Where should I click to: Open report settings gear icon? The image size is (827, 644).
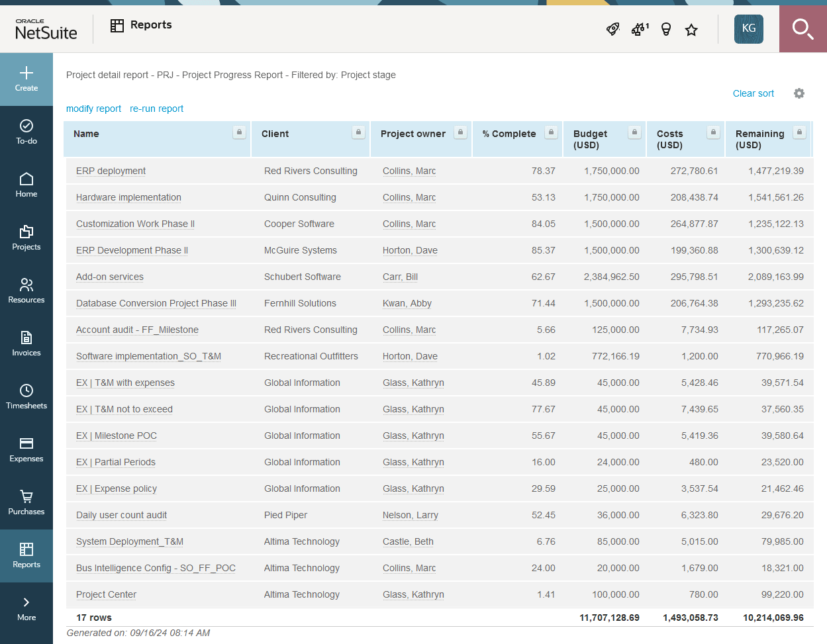(799, 93)
